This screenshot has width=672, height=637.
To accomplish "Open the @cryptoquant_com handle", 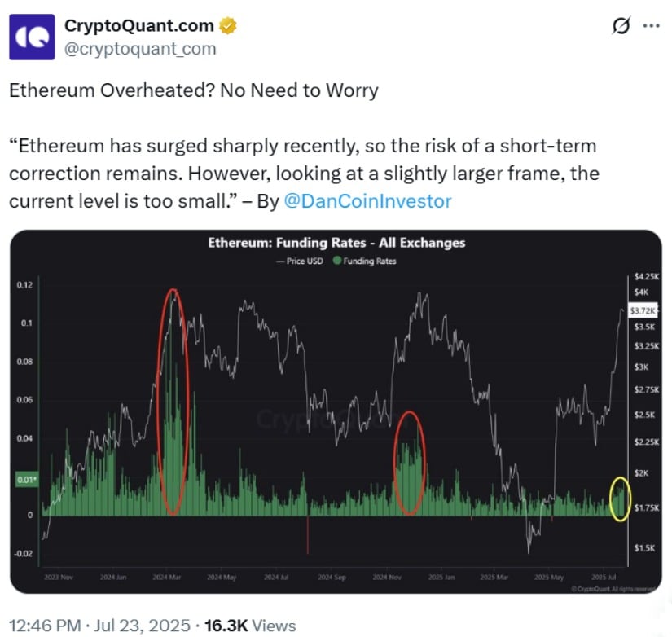I will (140, 49).
